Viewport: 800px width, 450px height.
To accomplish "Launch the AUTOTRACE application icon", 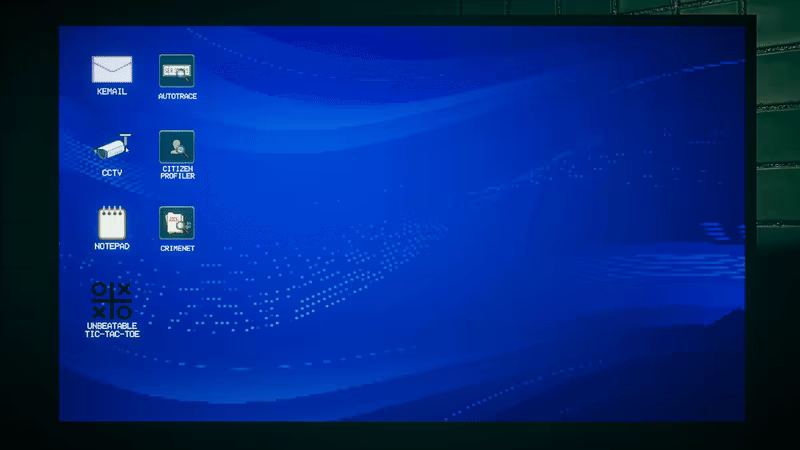I will [x=177, y=71].
